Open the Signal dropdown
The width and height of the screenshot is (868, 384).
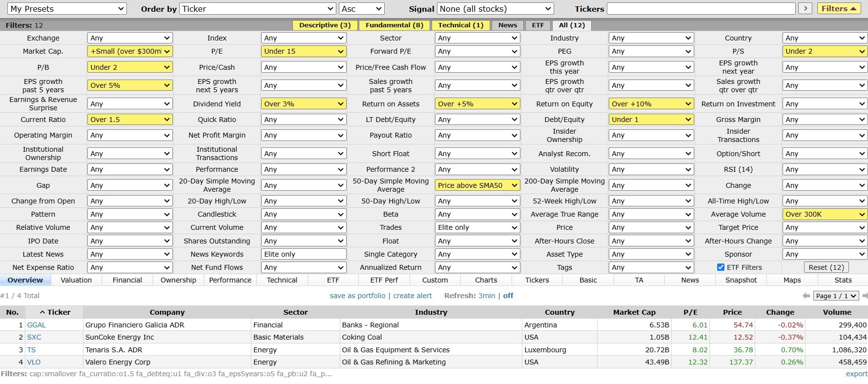pyautogui.click(x=495, y=9)
